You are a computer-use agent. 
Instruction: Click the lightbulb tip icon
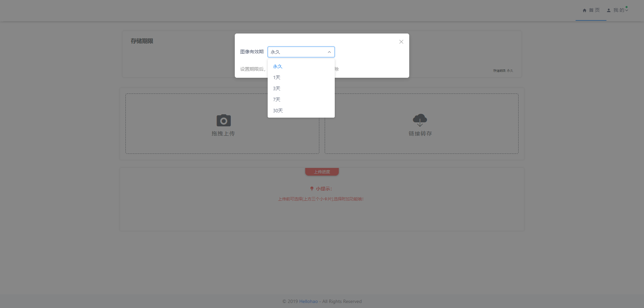click(312, 189)
